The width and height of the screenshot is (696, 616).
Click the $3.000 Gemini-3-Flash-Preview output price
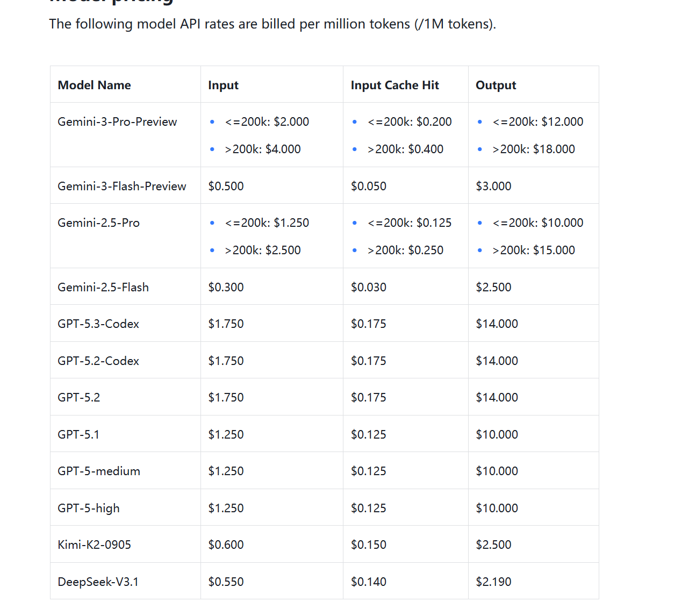point(493,186)
